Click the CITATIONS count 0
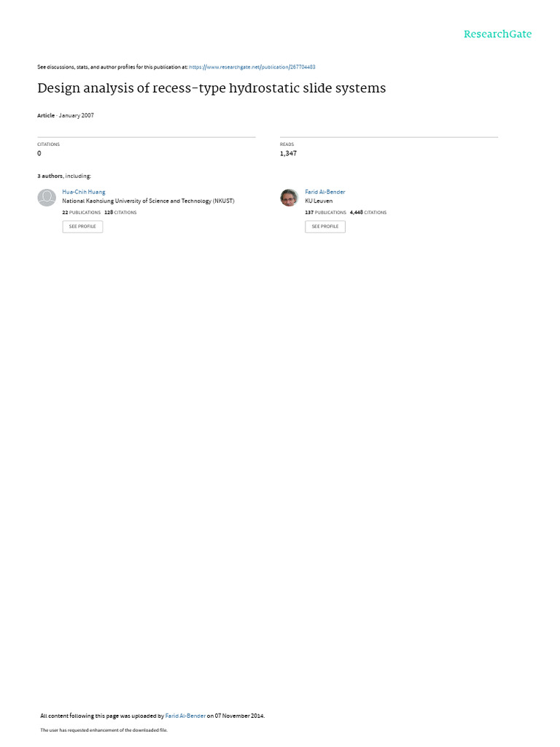Image resolution: width=560 pixels, height=747 pixels. click(x=39, y=153)
